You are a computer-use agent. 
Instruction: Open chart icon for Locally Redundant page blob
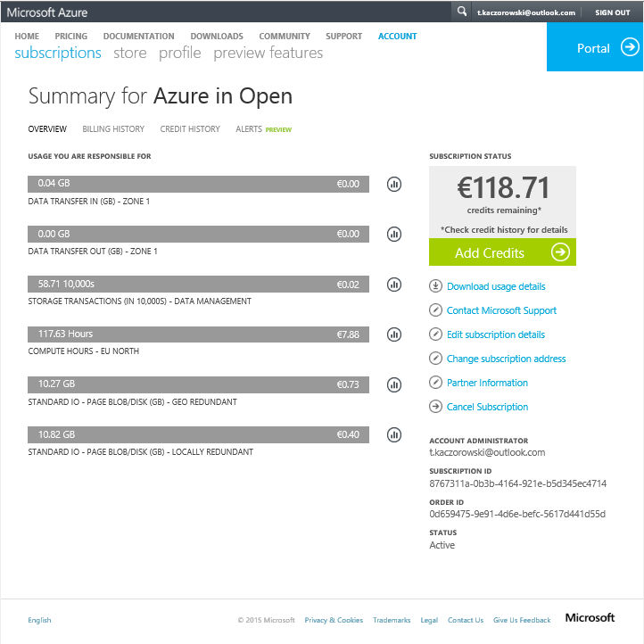(394, 434)
